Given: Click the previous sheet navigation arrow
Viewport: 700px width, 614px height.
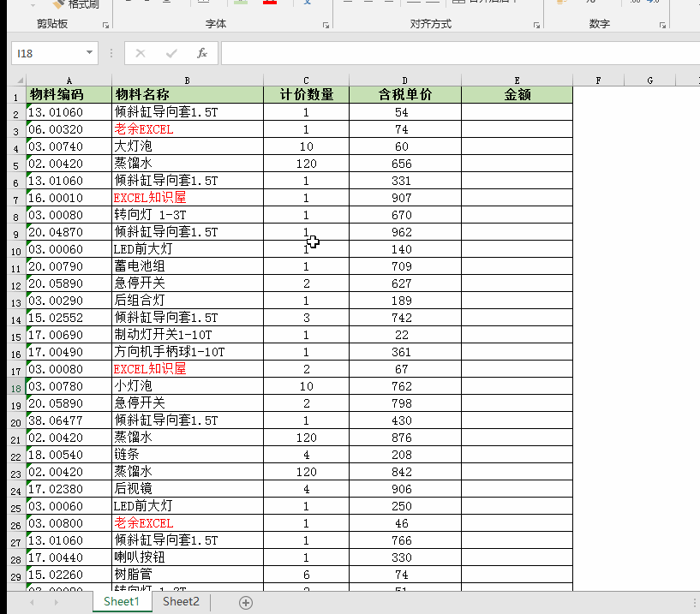Looking at the screenshot, I should 32,602.
